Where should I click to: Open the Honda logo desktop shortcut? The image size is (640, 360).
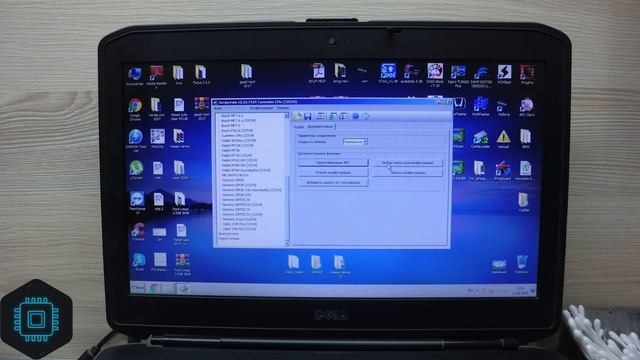tap(459, 107)
